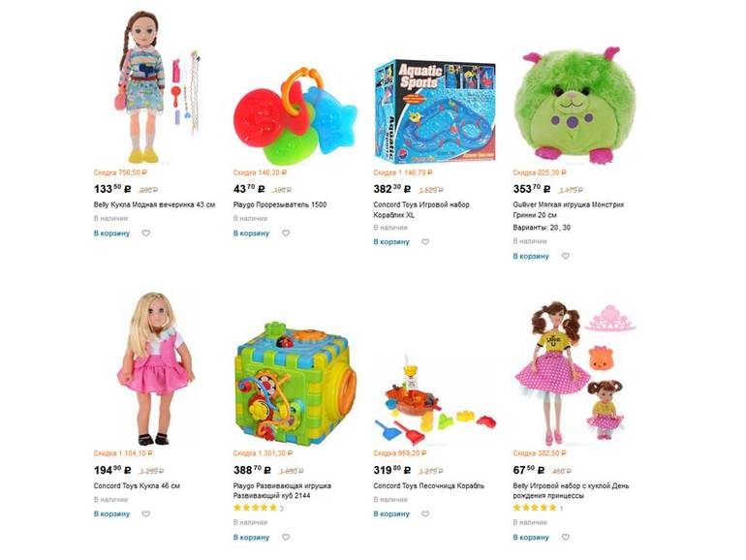Add Belly Кукла Модная вечеринка to wishlist heart
746x560 pixels.
pyautogui.click(x=146, y=233)
